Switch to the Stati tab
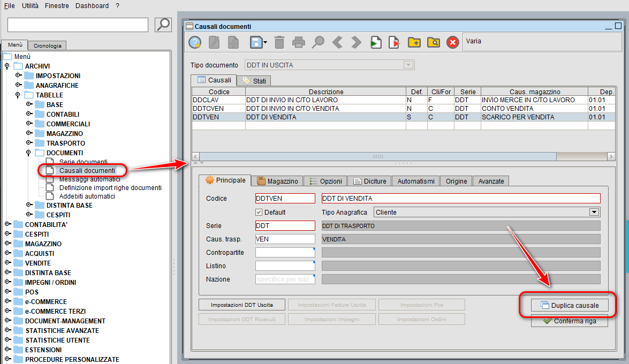This screenshot has height=364, width=629. tap(253, 79)
